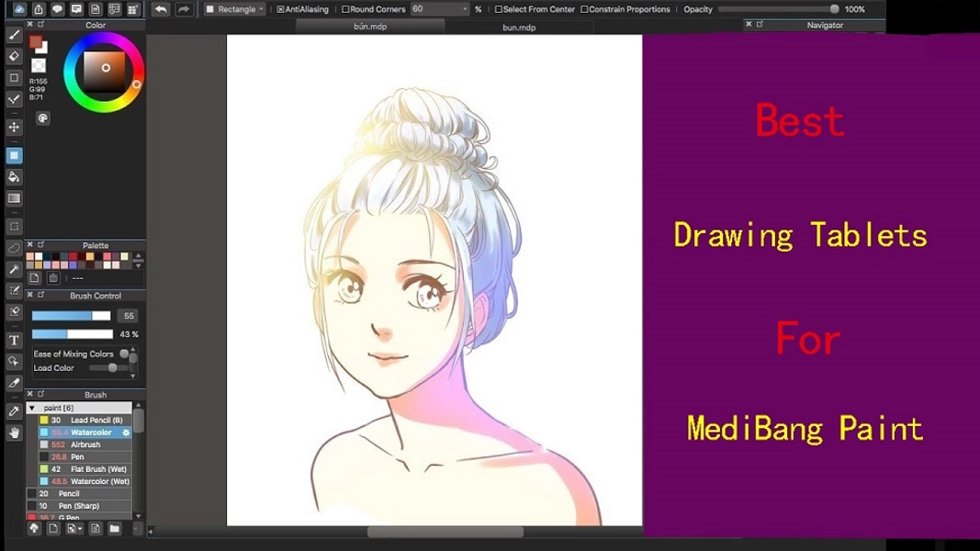Select the Move tool
Screen dimensions: 980x551
(13, 127)
